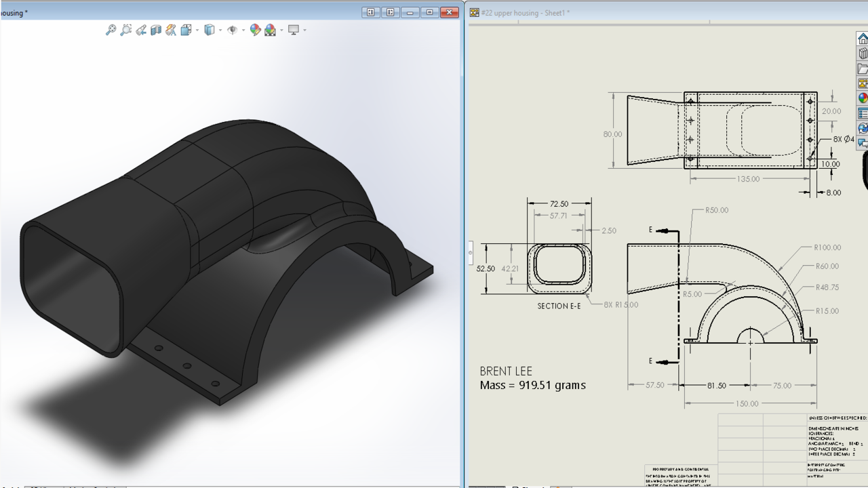This screenshot has height=488, width=868.
Task: Click the drawing document icon in title bar
Action: coord(474,13)
